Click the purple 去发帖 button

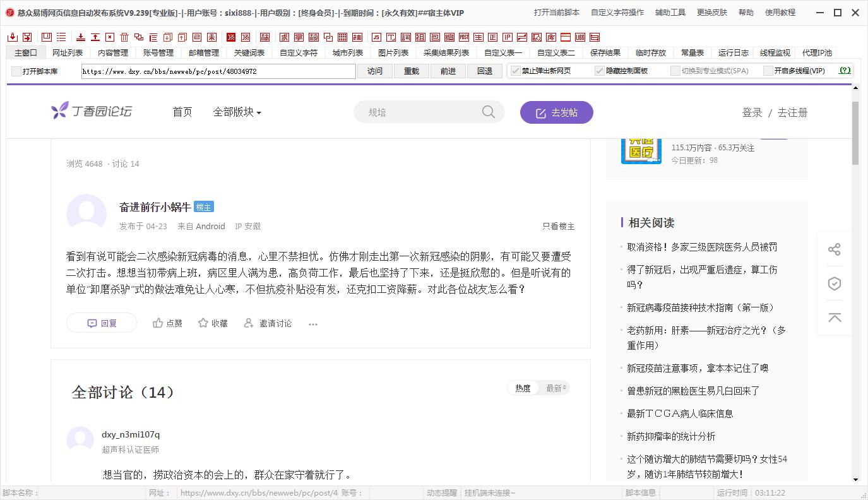pos(557,112)
